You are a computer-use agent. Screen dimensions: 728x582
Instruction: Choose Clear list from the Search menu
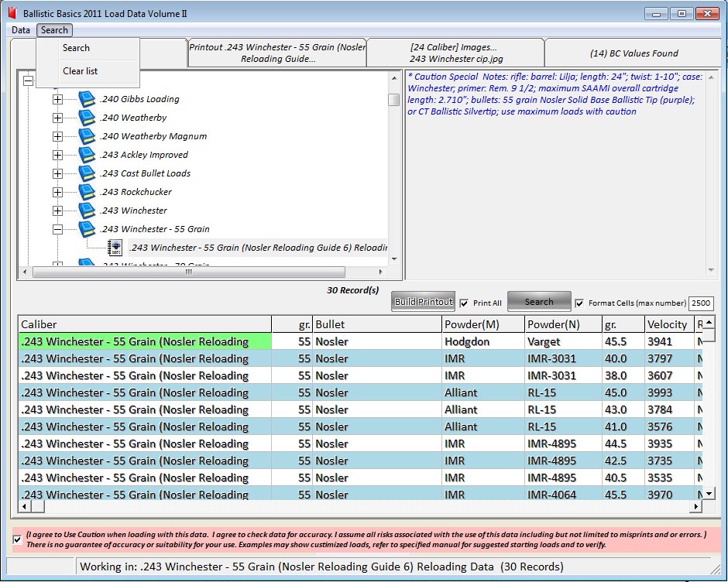pyautogui.click(x=80, y=71)
